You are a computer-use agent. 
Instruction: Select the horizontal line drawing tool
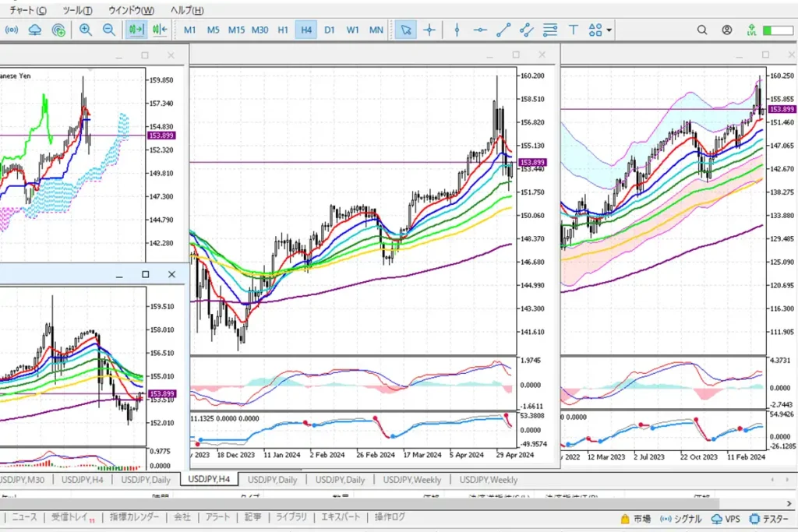coord(480,30)
